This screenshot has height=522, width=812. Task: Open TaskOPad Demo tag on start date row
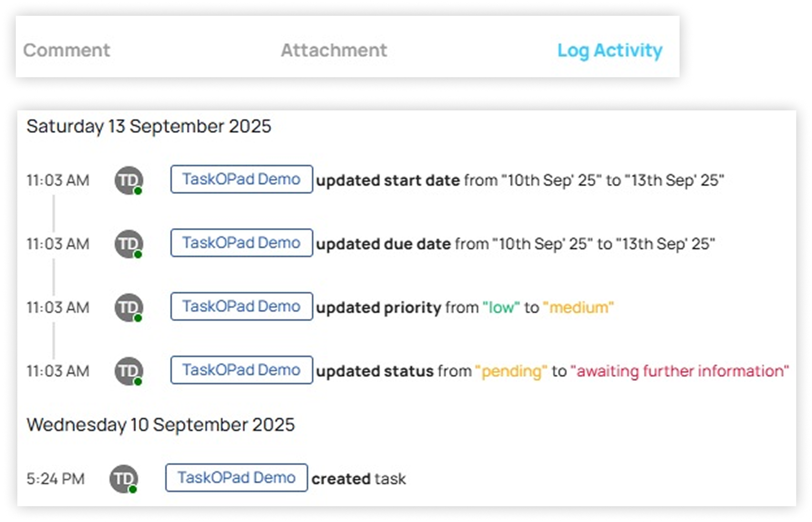click(x=241, y=179)
